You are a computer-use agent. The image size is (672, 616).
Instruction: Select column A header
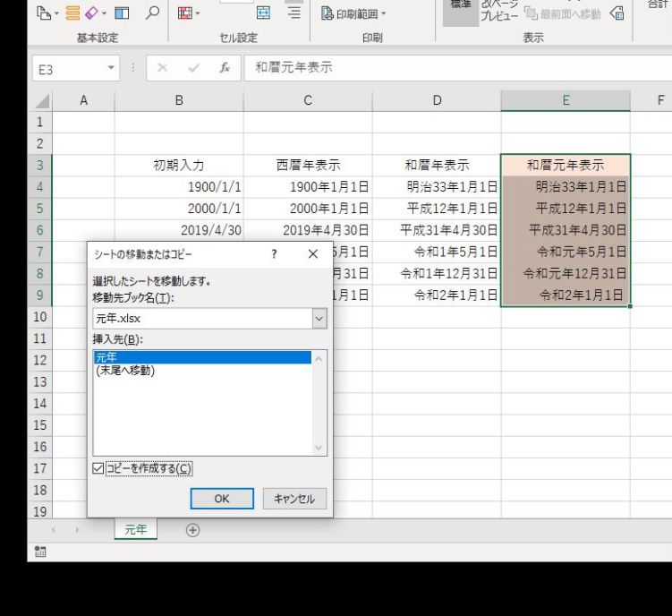pos(83,100)
